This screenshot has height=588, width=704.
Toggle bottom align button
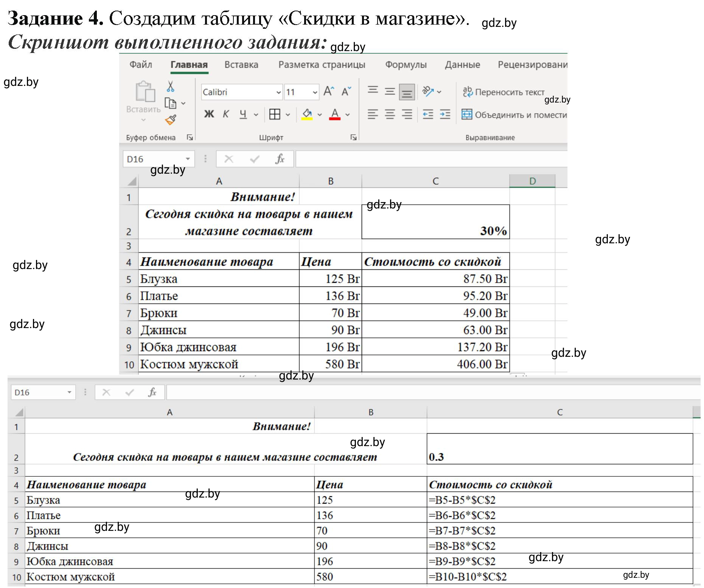tap(407, 92)
